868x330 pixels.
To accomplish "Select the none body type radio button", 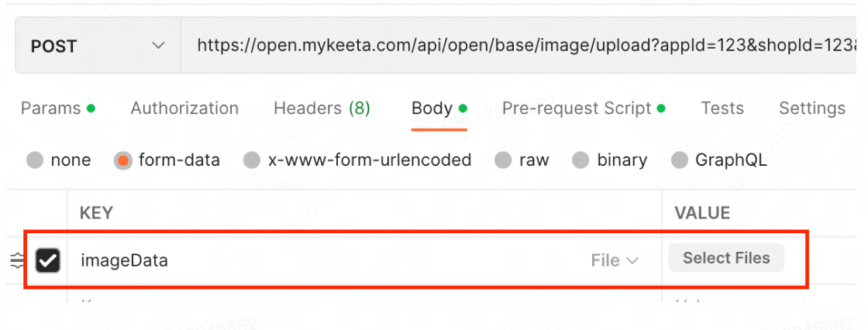I will point(35,160).
